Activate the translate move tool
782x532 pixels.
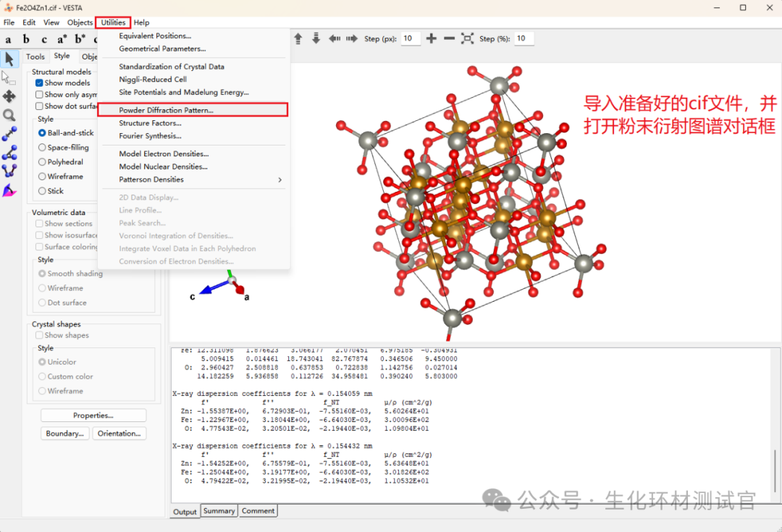9,96
